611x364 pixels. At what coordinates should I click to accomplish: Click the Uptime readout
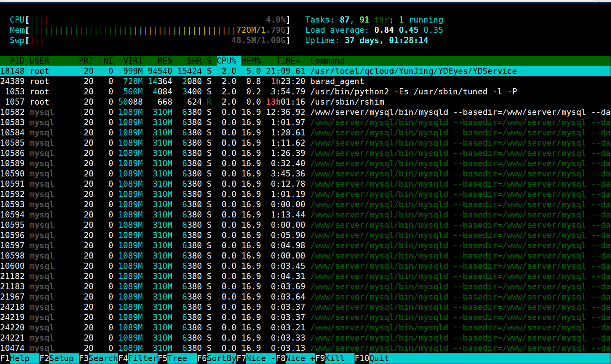[367, 40]
